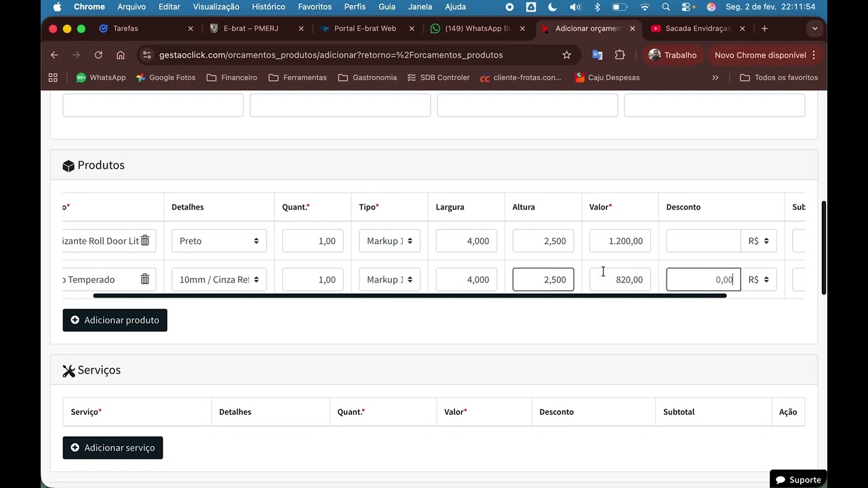
Task: Open the browser home icon
Action: [x=120, y=55]
